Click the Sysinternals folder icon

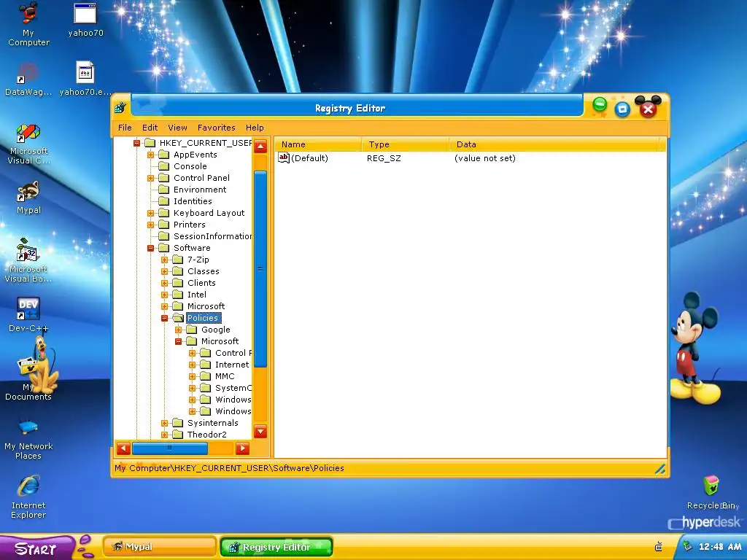(178, 423)
